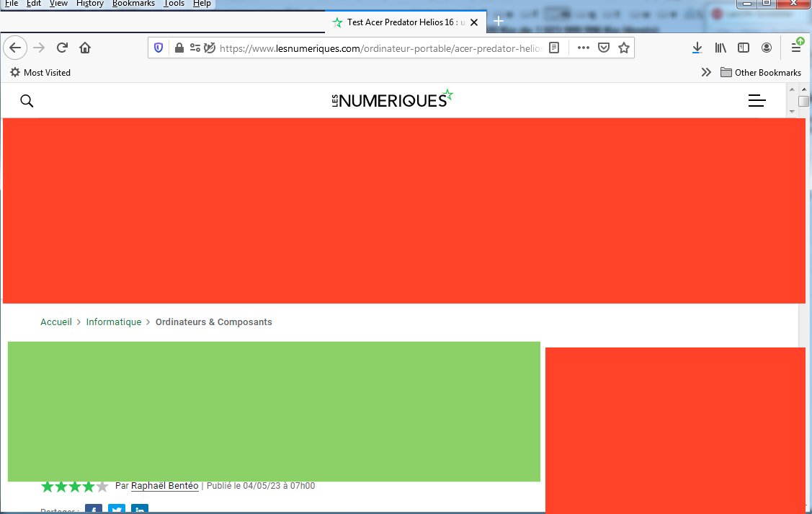
Task: Show the sidebars panel
Action: tap(744, 48)
